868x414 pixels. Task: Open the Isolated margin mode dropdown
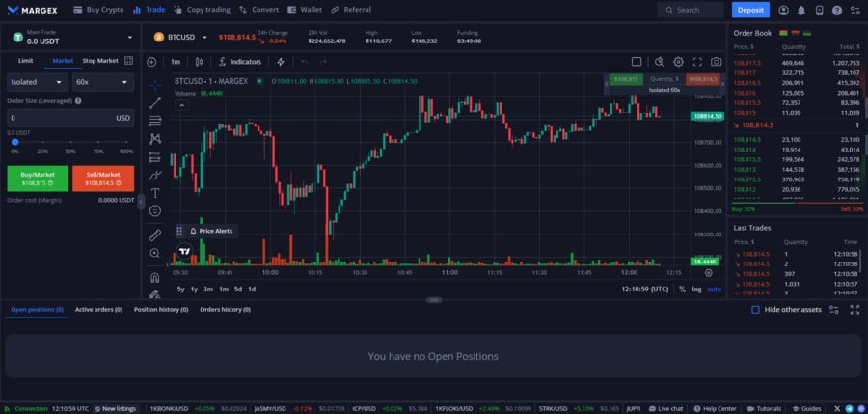[x=38, y=82]
